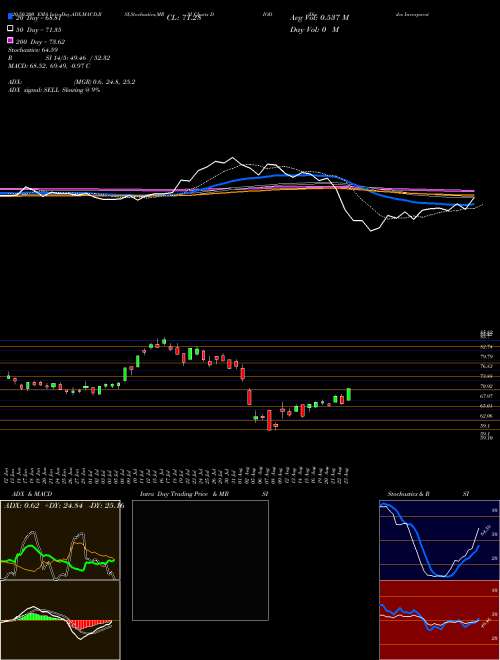Click the blue 20 Day legend swatch
500x660 pixels.
coord(10,17)
